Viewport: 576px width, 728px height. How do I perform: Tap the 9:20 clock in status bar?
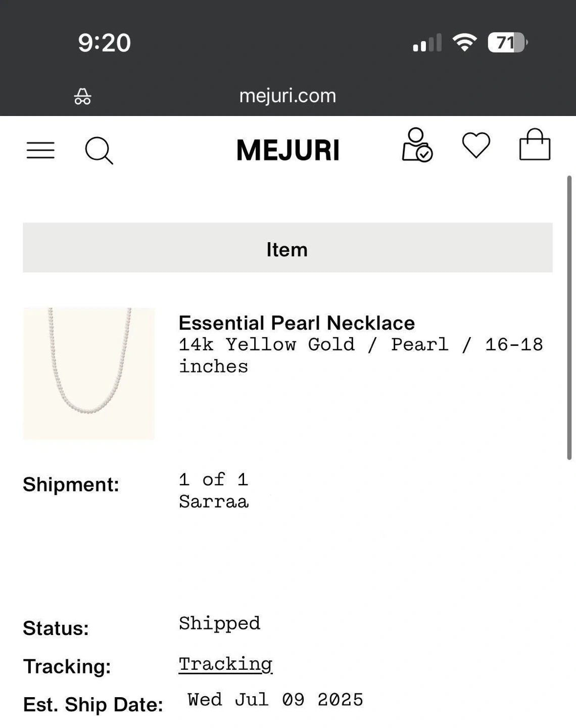[x=104, y=42]
